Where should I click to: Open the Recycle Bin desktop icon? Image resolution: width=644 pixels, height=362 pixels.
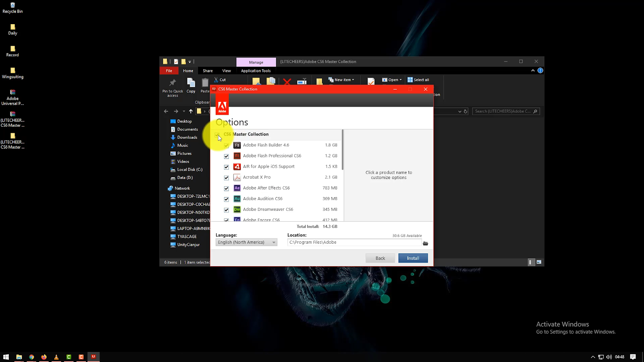12,8
